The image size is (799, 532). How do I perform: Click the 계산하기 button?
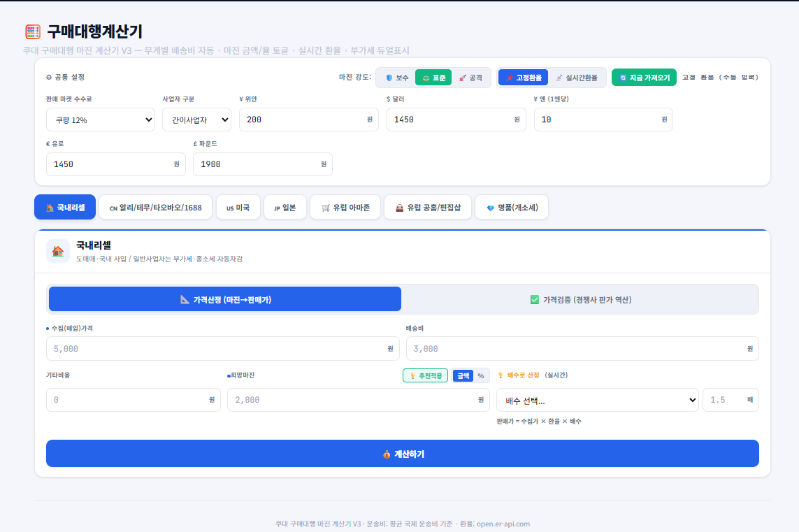coord(403,454)
